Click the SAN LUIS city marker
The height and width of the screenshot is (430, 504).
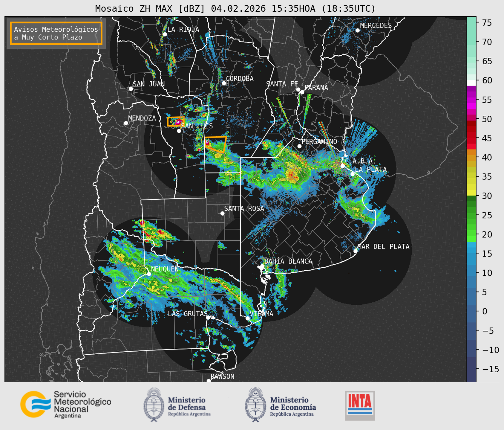(x=179, y=131)
